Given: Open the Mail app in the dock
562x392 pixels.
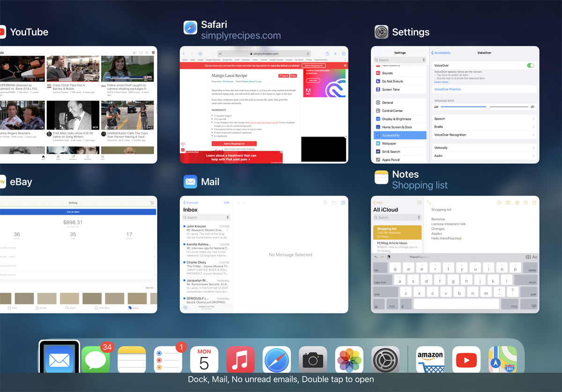Looking at the screenshot, I should point(59,359).
